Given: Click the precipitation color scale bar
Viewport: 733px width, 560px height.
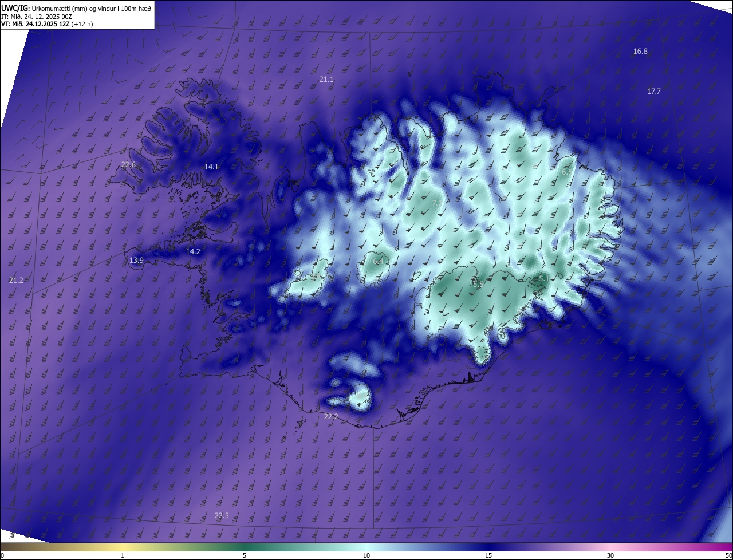Looking at the screenshot, I should tap(366, 547).
